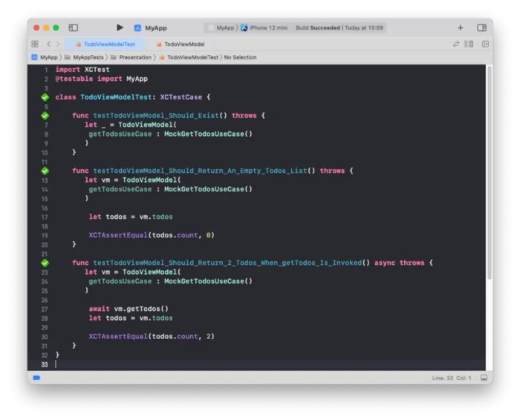
Task: Run the app with Play button
Action: pyautogui.click(x=120, y=27)
